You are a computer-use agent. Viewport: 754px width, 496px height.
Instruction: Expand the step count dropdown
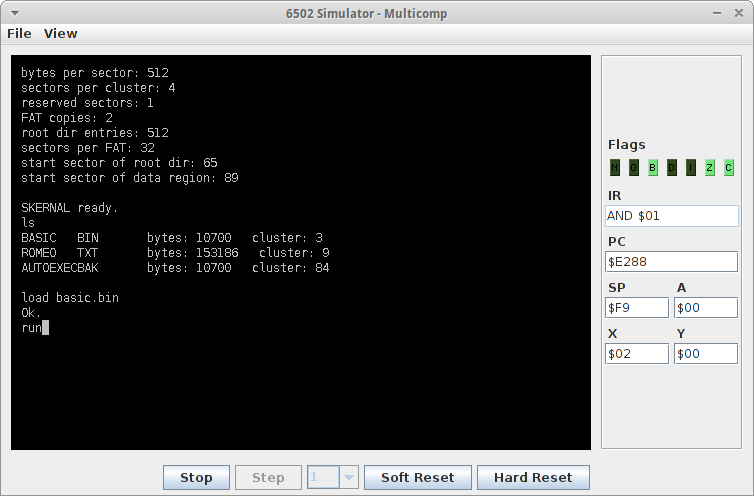tap(349, 477)
